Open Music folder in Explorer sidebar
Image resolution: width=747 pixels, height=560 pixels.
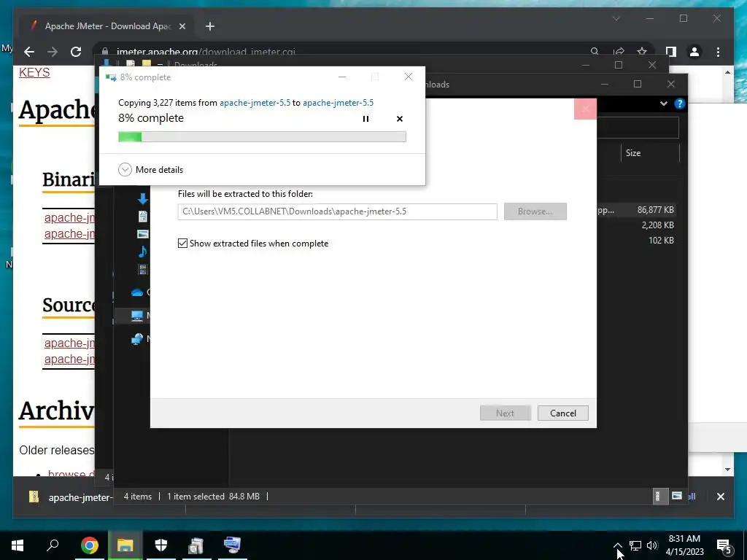tap(142, 252)
